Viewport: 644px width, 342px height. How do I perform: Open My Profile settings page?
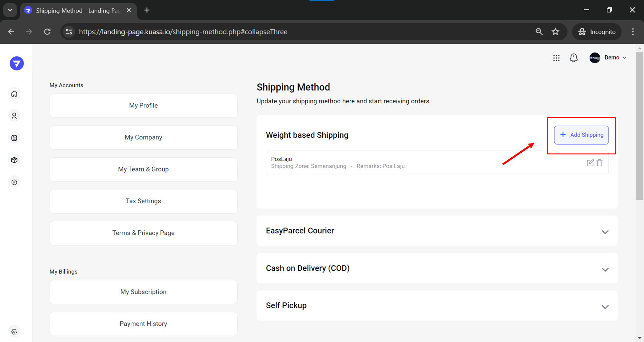pyautogui.click(x=143, y=106)
